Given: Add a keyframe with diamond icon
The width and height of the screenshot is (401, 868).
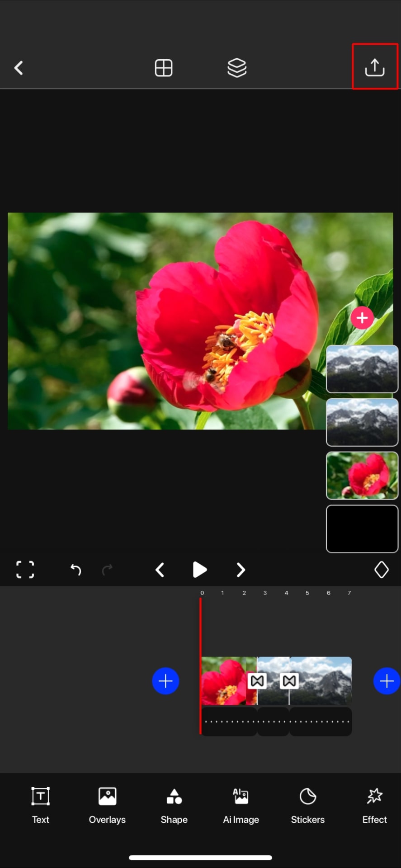Looking at the screenshot, I should (382, 570).
